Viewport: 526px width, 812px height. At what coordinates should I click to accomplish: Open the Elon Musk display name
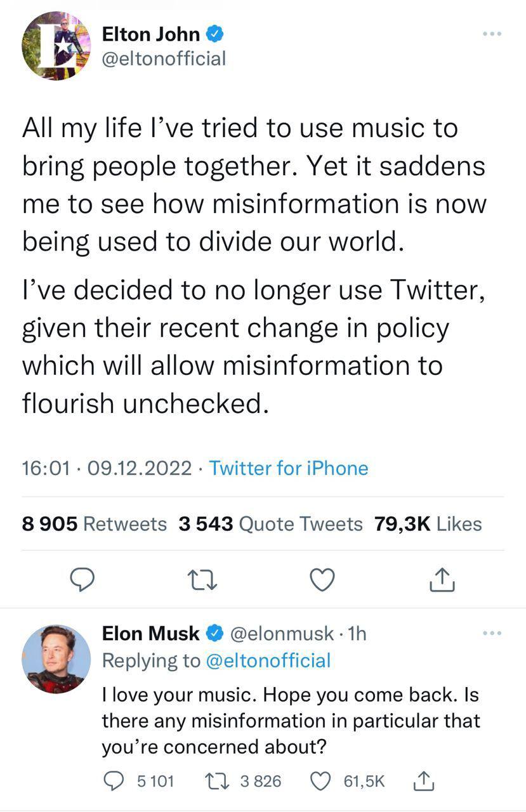[x=151, y=633]
